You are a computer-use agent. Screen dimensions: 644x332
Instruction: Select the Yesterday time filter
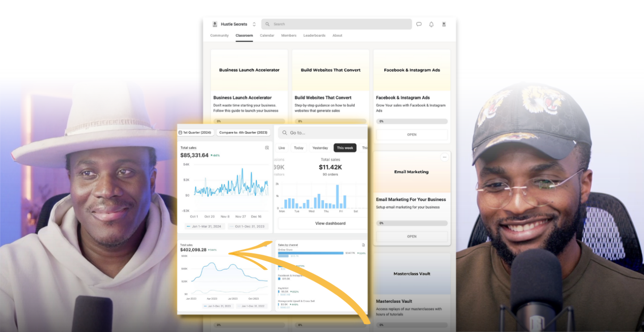point(320,148)
